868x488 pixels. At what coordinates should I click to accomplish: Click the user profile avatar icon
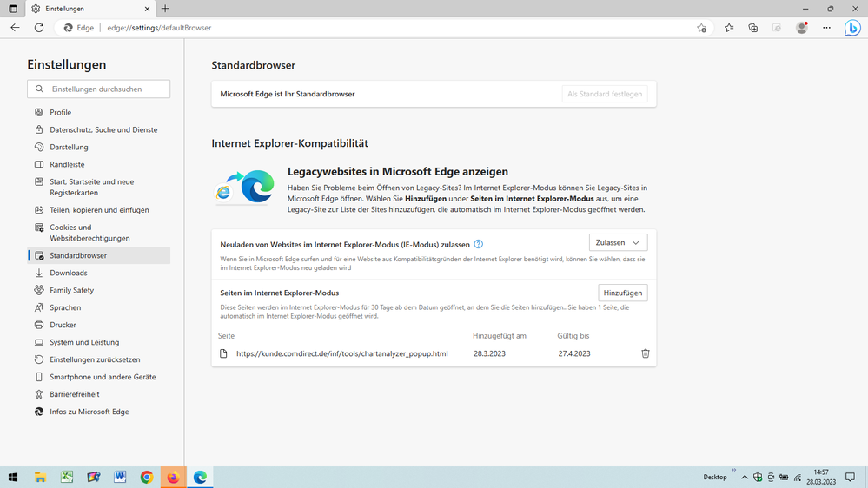coord(802,28)
